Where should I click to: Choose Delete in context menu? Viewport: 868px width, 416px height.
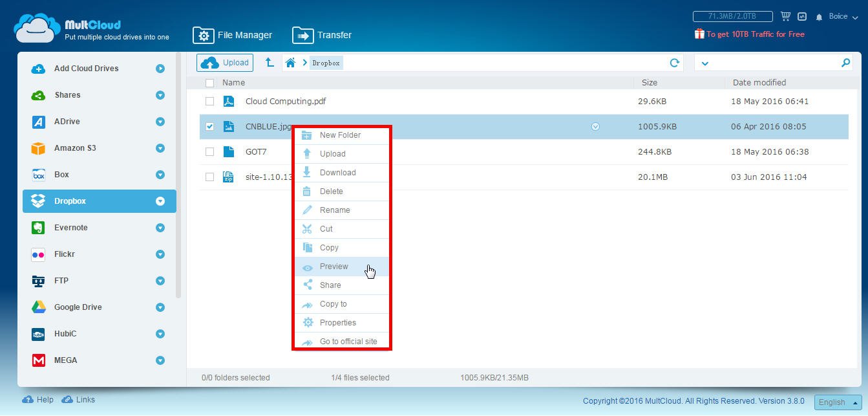click(342, 192)
